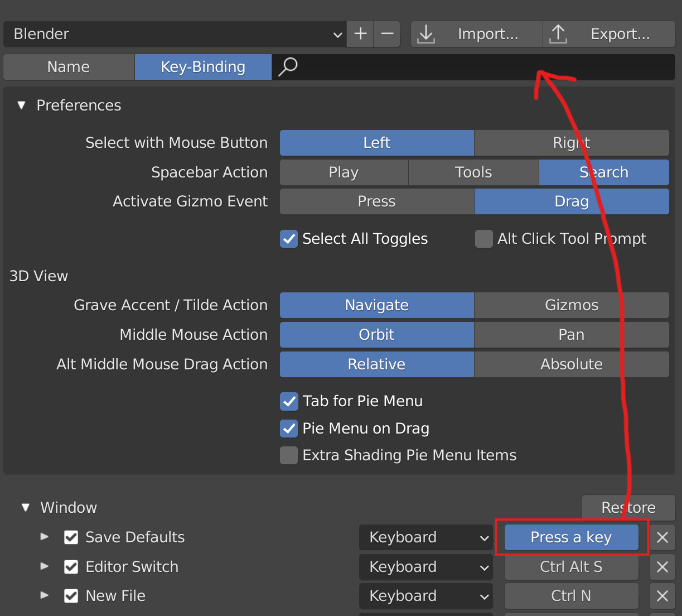
Task: Enable Alt Click Tool Prompt
Action: click(484, 239)
